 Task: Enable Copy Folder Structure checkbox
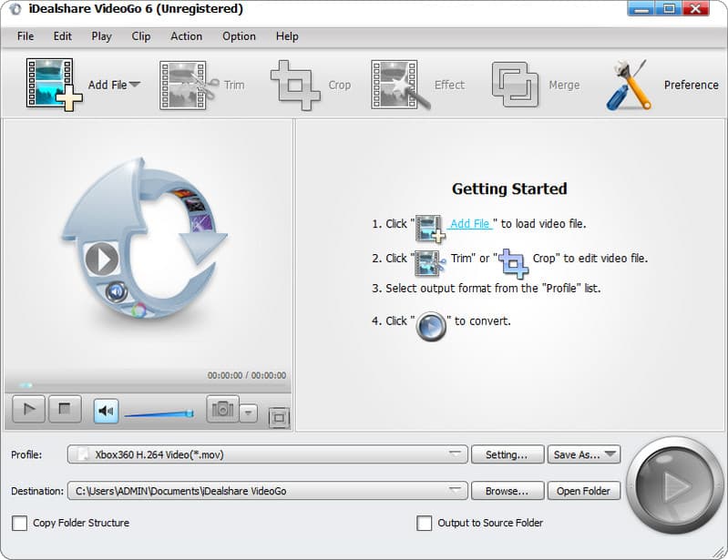click(x=19, y=524)
